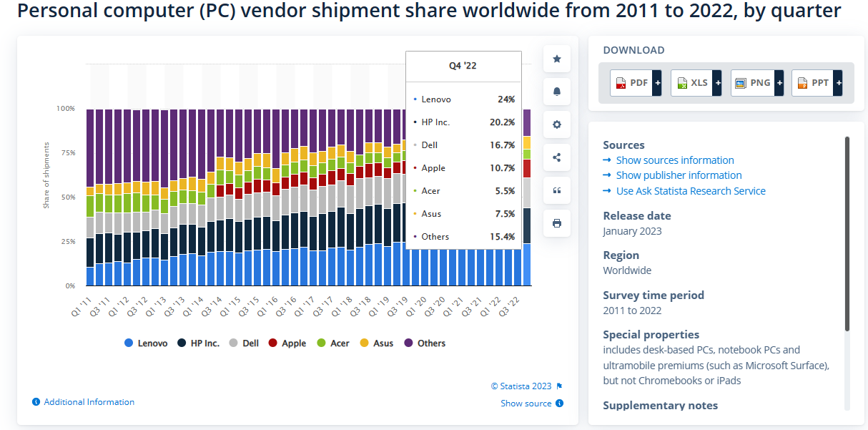
Task: Click Supplementary notes heading
Action: tap(660, 406)
